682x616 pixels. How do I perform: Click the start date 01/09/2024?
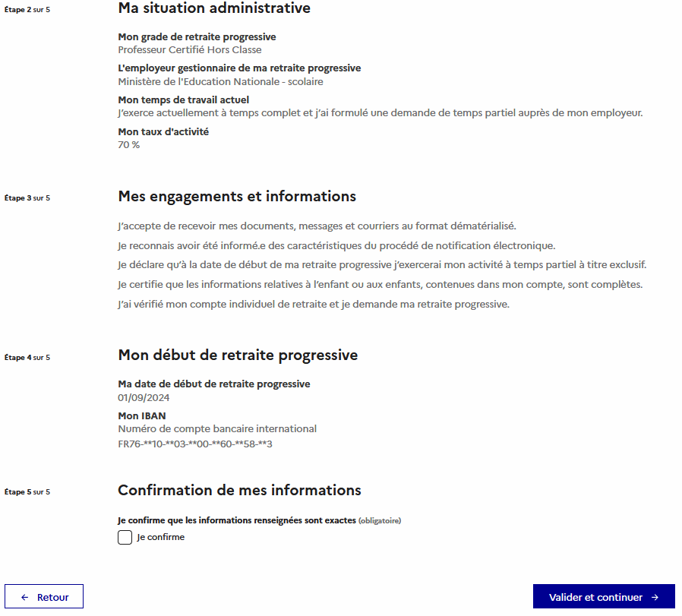coord(144,397)
